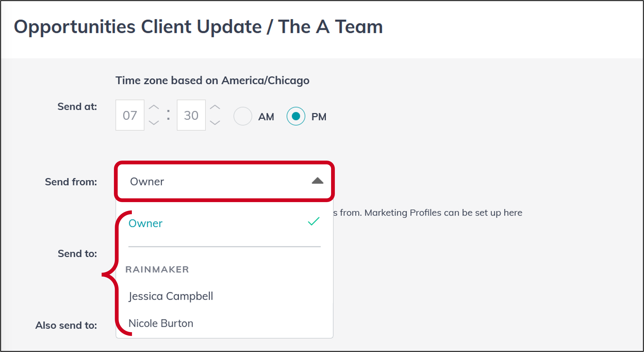Decrease the hour with the down arrow
644x352 pixels.
coord(154,123)
